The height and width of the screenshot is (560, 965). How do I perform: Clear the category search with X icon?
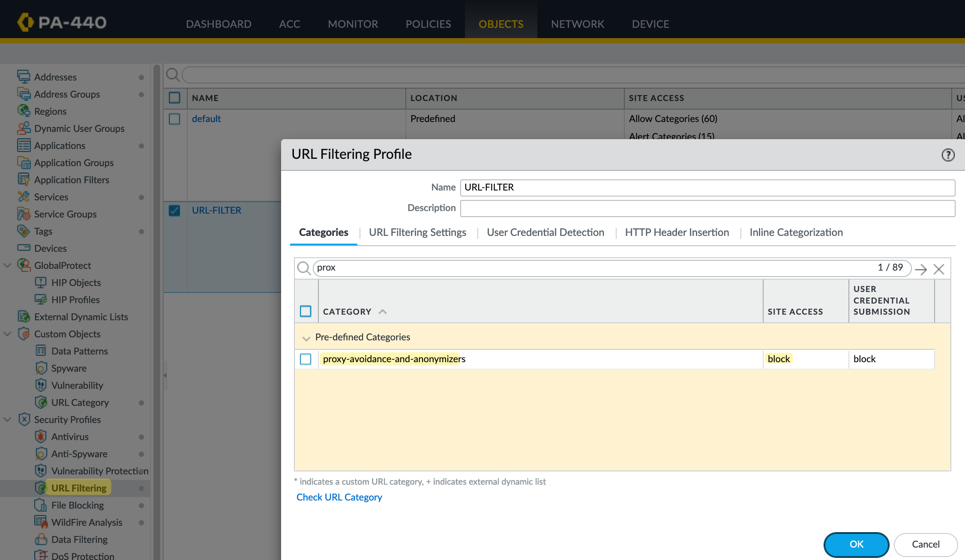[939, 269]
